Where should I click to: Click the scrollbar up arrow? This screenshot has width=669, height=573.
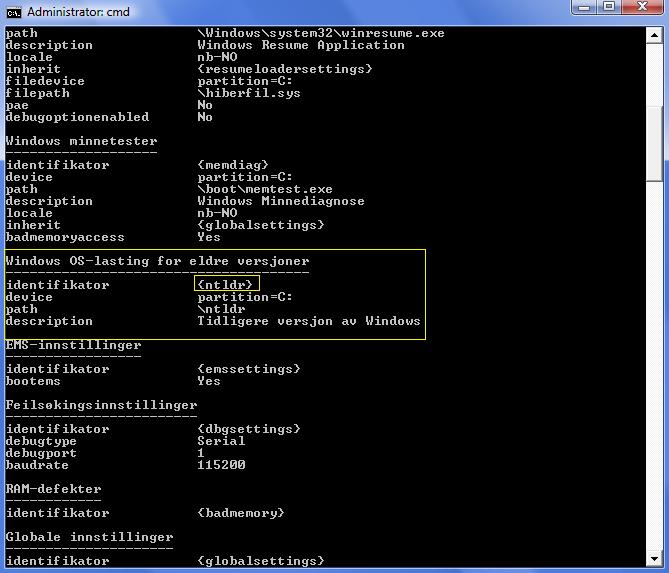(654, 35)
